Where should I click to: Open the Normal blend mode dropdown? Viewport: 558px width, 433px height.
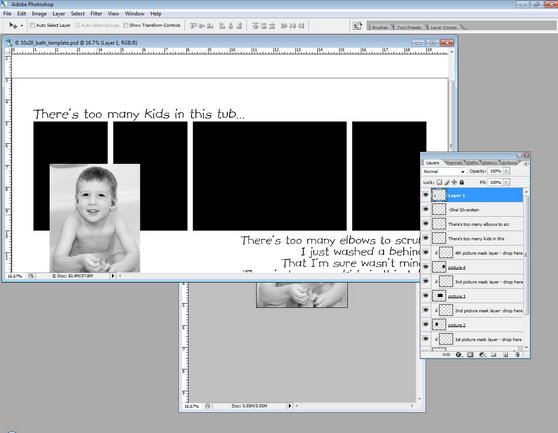[x=444, y=171]
